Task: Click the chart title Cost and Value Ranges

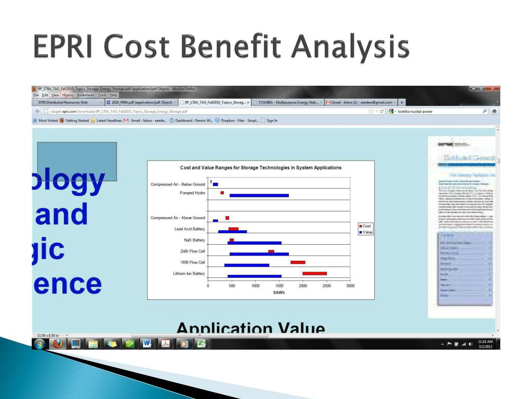Action: point(261,168)
